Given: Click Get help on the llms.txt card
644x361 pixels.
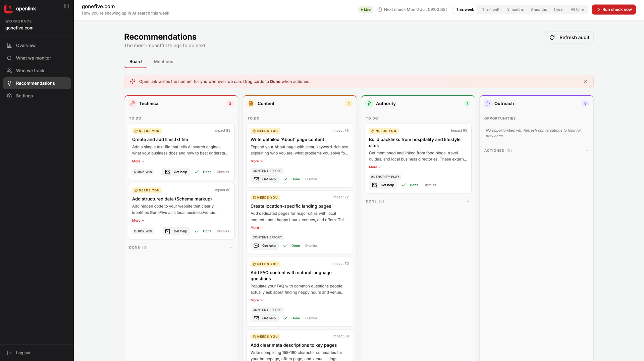Looking at the screenshot, I should [x=176, y=172].
